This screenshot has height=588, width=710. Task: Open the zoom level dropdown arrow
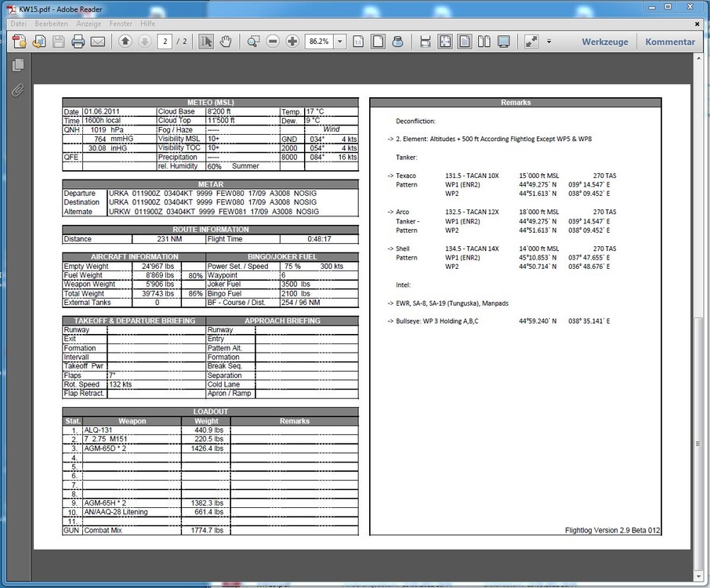tap(340, 42)
